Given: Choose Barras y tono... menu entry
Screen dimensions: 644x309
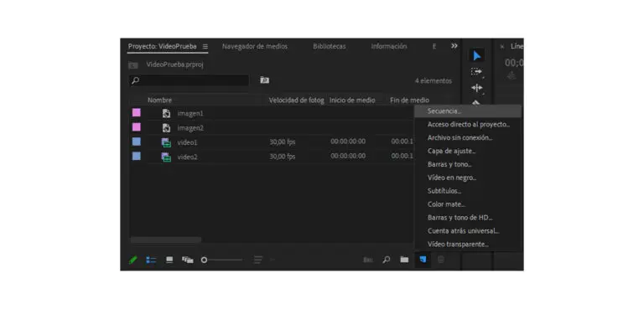Looking at the screenshot, I should (x=468, y=165).
